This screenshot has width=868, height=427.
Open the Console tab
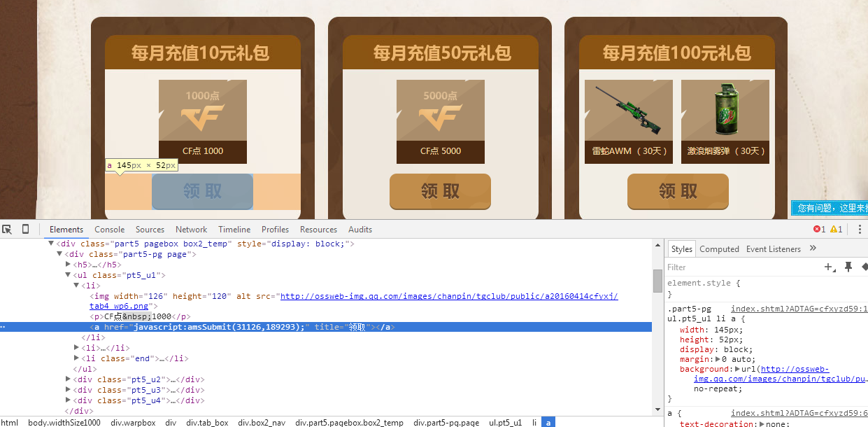click(x=110, y=230)
